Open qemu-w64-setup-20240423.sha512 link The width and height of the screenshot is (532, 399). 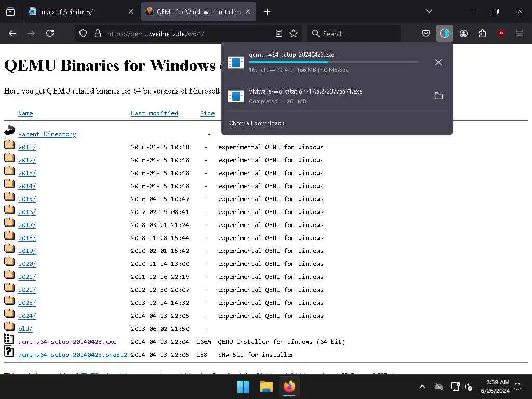[x=73, y=355]
